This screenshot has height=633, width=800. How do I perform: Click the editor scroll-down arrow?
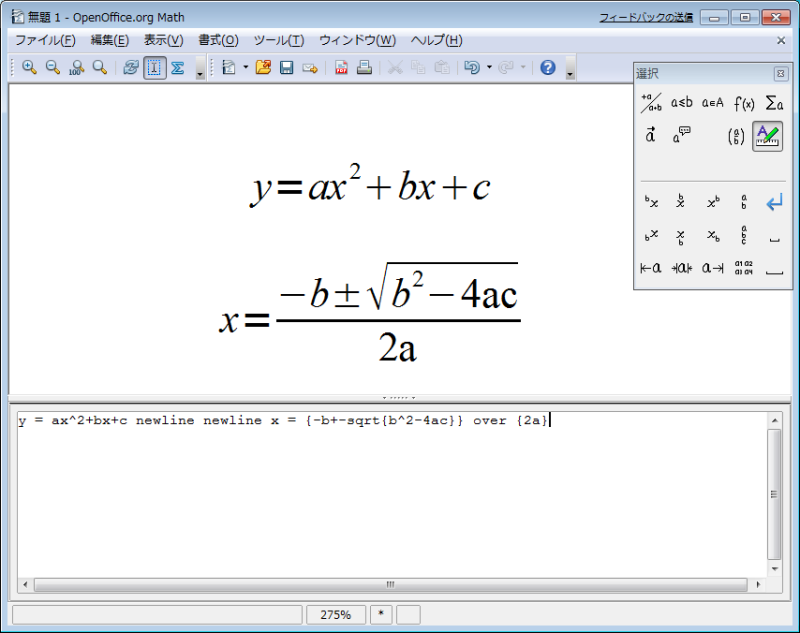tap(774, 569)
